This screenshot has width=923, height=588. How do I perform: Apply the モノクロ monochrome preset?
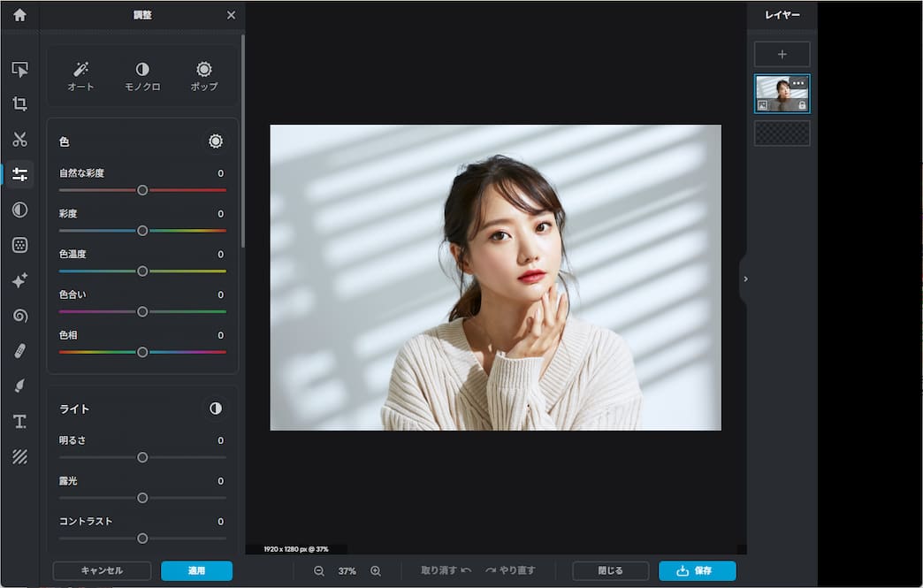(142, 77)
